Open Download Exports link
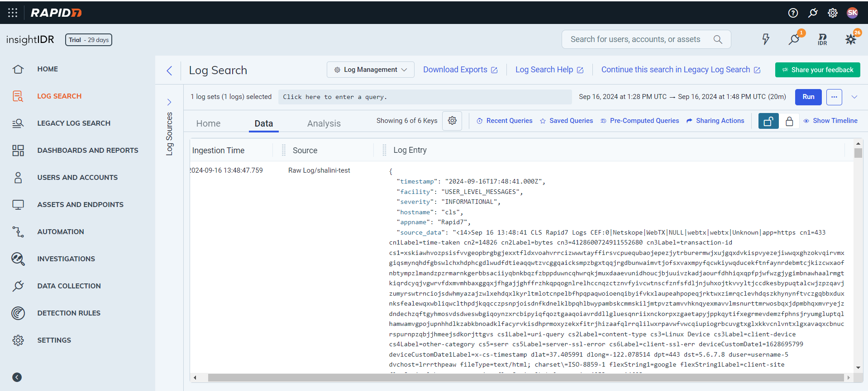 (x=460, y=70)
